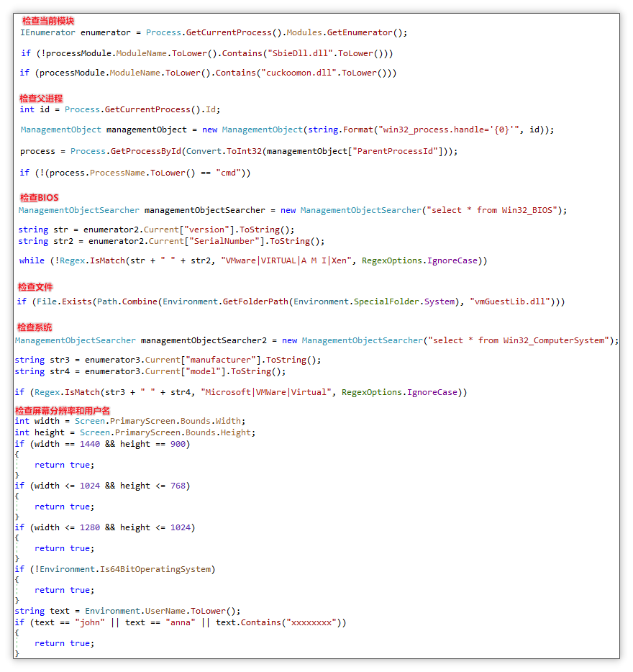Viewport: 633px width, 672px height.
Task: Select the 检查系统 section heading
Action: pos(35,327)
